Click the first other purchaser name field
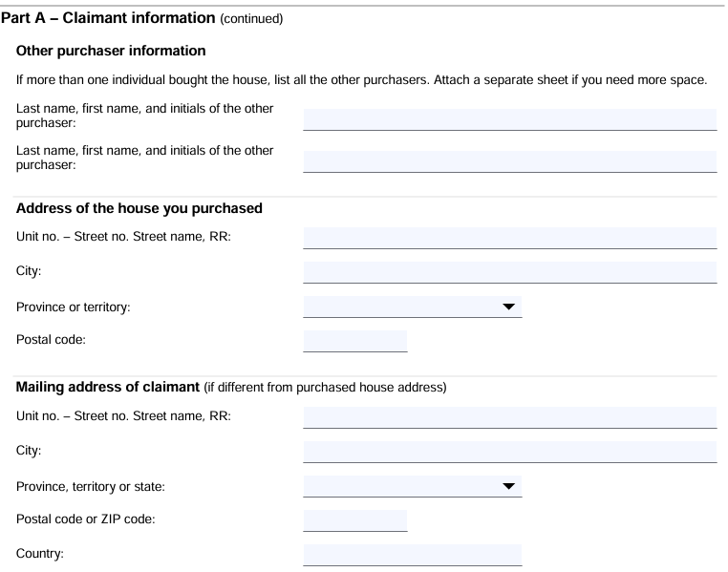Image resolution: width=728 pixels, height=572 pixels. [509, 117]
